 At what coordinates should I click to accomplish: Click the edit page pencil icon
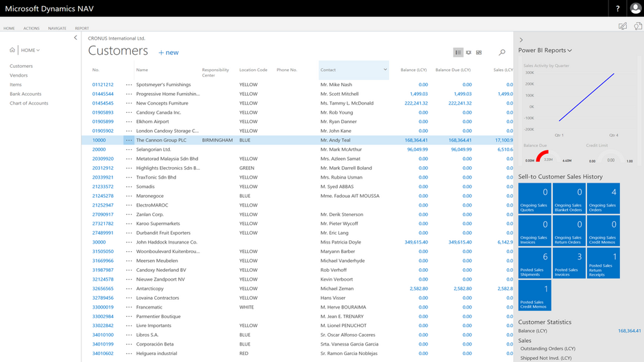click(623, 26)
